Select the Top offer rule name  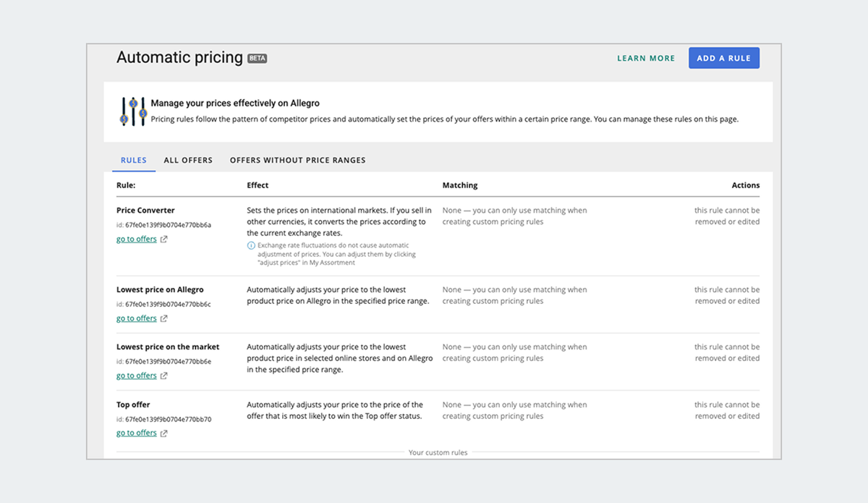pos(133,405)
